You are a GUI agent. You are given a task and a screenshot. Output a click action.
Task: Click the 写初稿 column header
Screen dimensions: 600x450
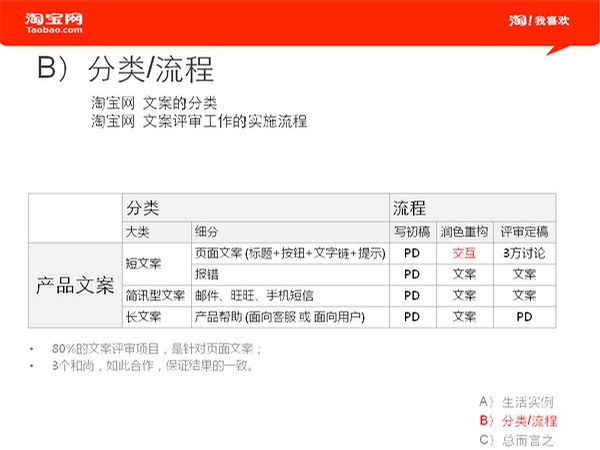(x=412, y=232)
